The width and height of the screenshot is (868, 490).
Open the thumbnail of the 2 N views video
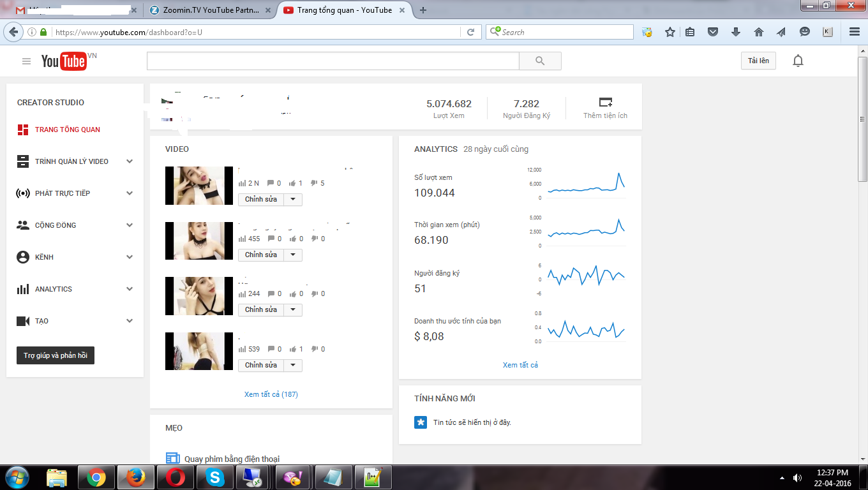click(199, 186)
